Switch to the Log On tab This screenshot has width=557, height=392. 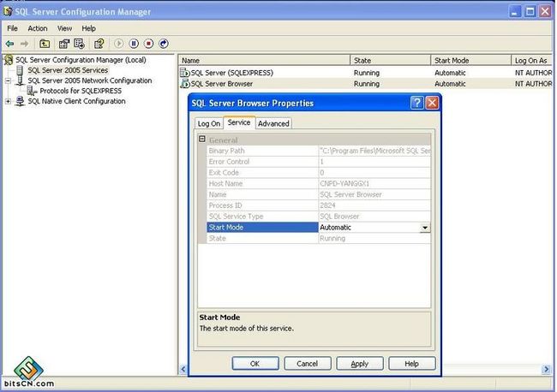coord(209,123)
